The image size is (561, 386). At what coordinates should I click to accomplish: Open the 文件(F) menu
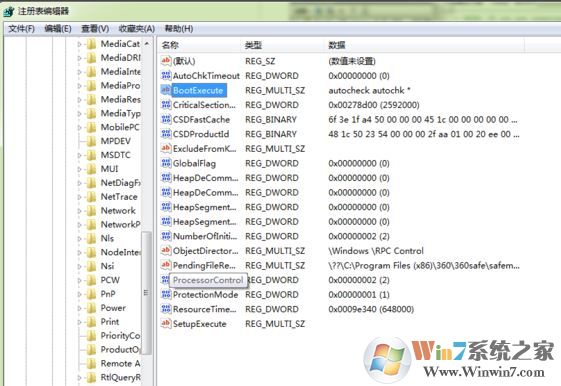click(21, 29)
